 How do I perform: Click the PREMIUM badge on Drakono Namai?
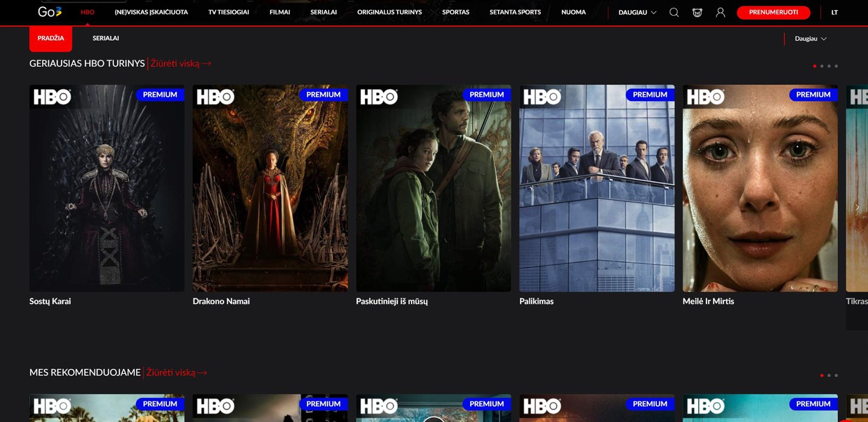pyautogui.click(x=323, y=95)
